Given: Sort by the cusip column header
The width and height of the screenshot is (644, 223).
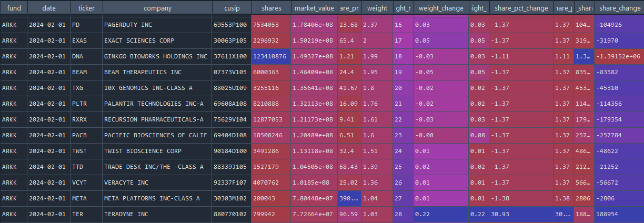Looking at the screenshot, I should pyautogui.click(x=232, y=8).
